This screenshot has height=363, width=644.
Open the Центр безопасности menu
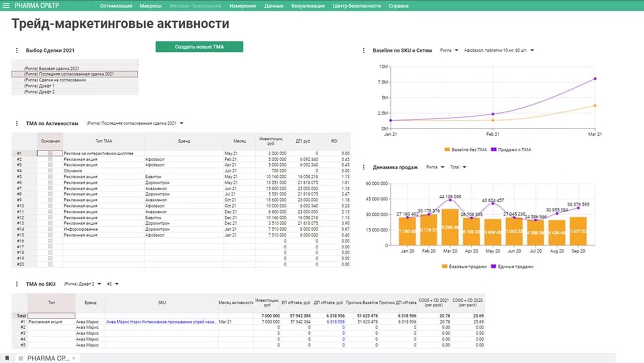357,6
